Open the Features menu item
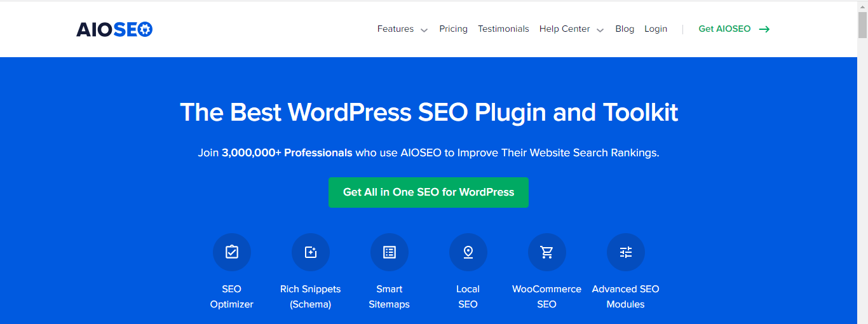Viewport: 868px width, 324px height. pos(395,29)
